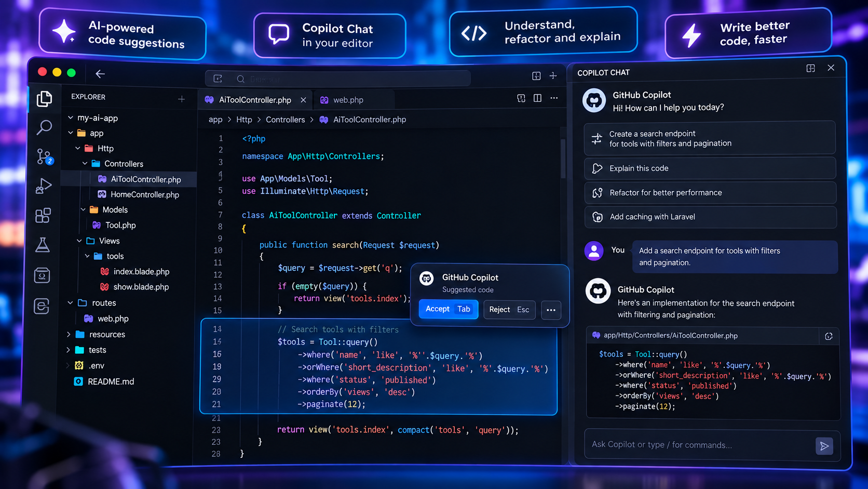The height and width of the screenshot is (489, 868).
Task: Open the Explorer view in the activity bar
Action: pyautogui.click(x=44, y=98)
